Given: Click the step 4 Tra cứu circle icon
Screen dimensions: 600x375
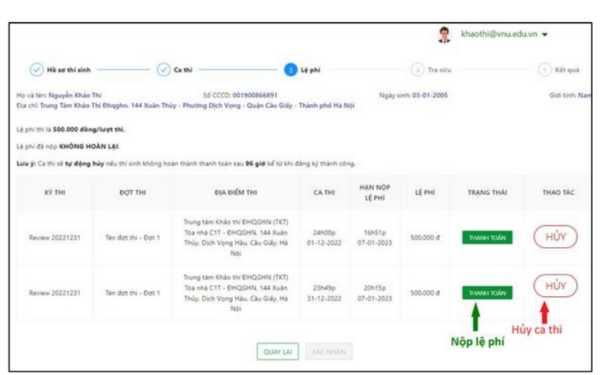Looking at the screenshot, I should point(417,70).
